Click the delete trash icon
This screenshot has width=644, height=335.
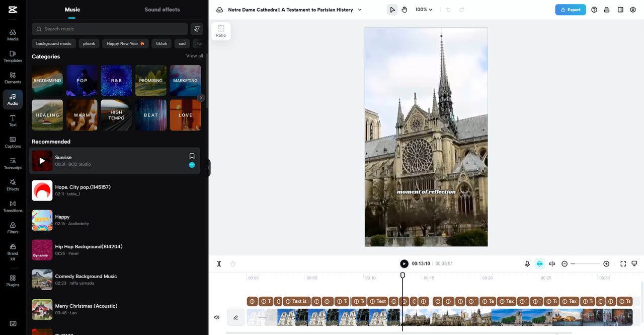(x=232, y=263)
